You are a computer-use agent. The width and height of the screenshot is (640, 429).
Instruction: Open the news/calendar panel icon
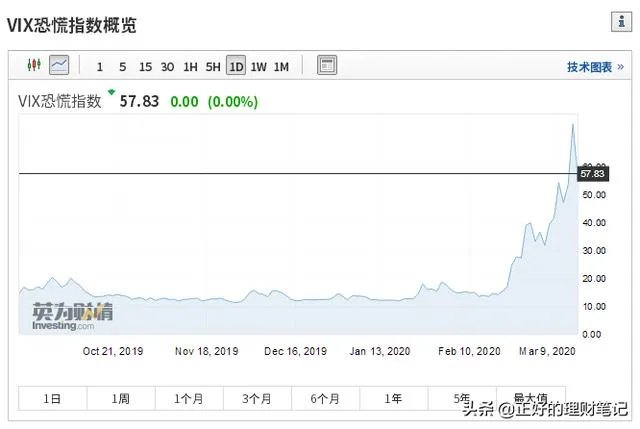[327, 65]
